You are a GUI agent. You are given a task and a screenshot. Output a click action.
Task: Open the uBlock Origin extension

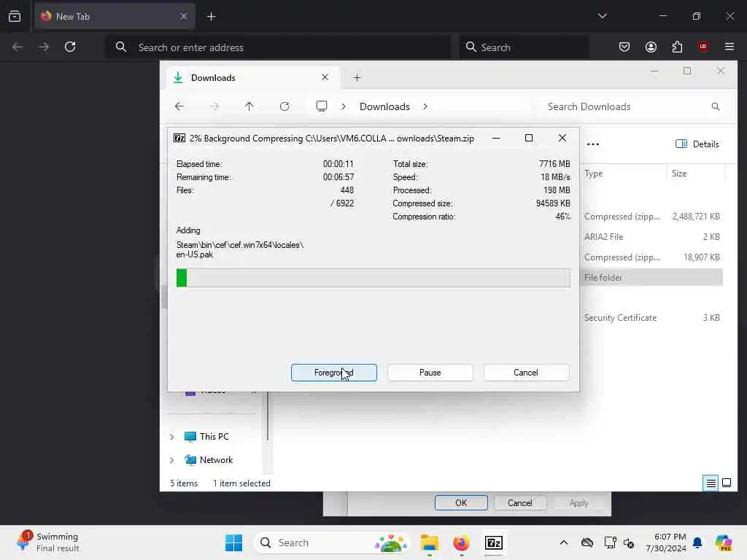(703, 47)
